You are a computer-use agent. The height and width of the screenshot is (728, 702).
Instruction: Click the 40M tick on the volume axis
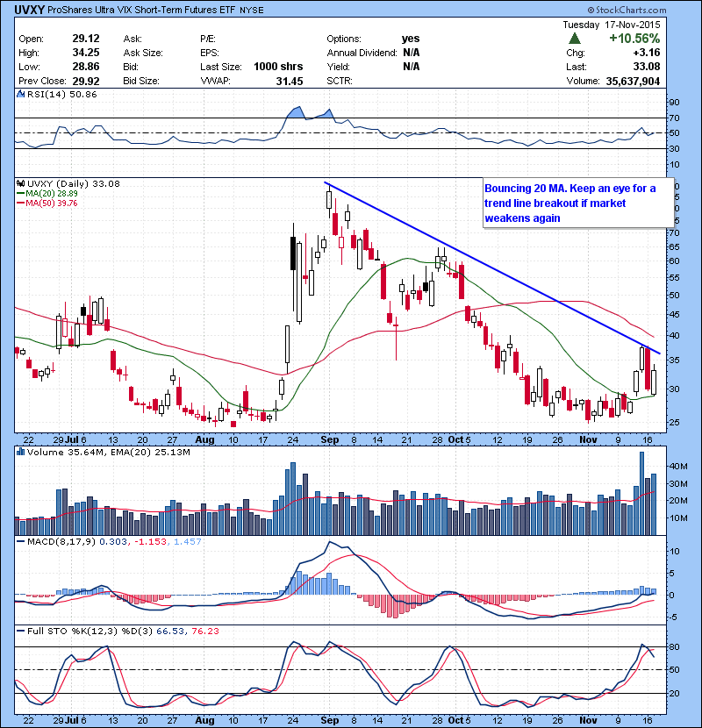pyautogui.click(x=678, y=466)
